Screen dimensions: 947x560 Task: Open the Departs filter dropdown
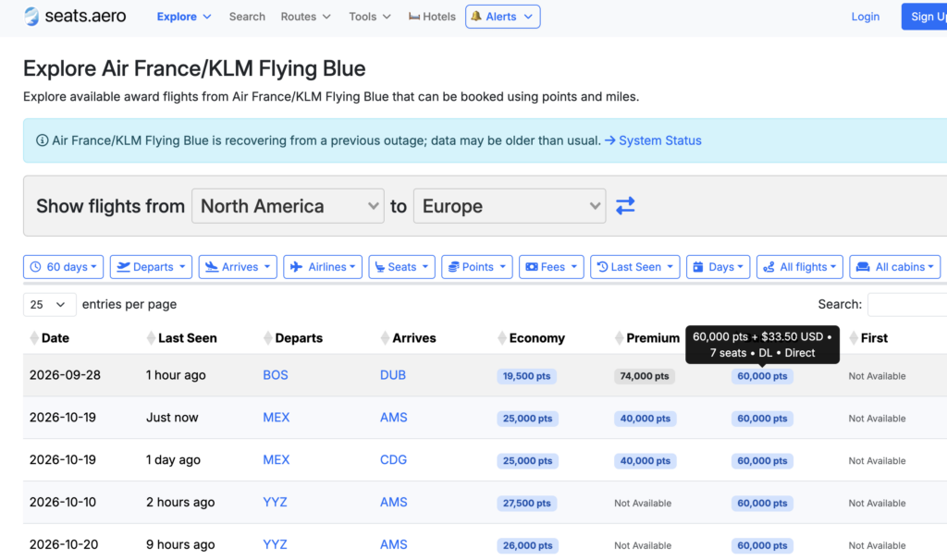(x=151, y=267)
